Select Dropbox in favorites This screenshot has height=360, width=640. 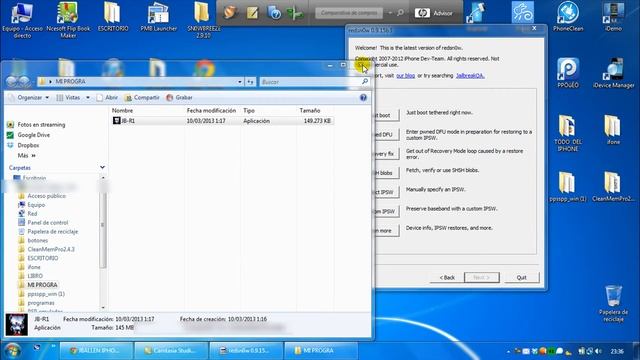[23, 145]
